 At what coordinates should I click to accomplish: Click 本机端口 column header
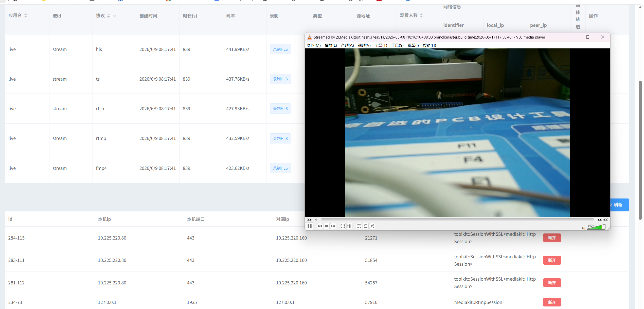click(x=196, y=219)
